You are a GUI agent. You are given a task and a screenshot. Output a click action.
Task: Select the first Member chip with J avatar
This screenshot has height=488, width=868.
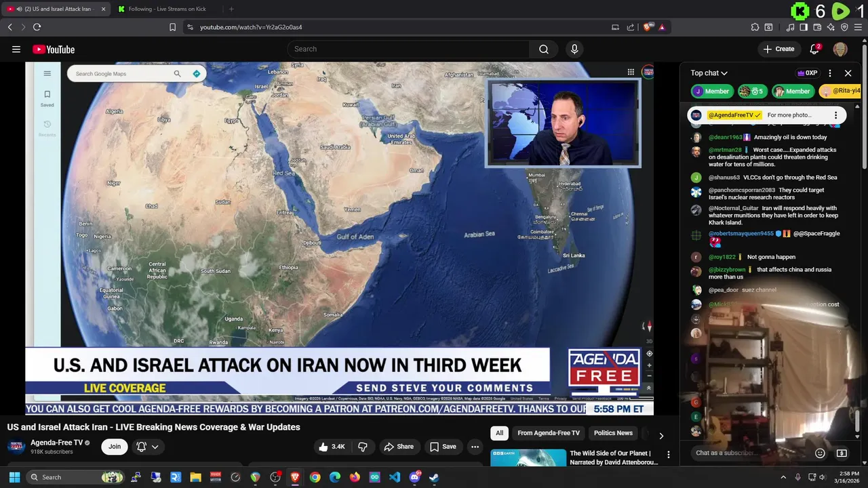point(711,91)
